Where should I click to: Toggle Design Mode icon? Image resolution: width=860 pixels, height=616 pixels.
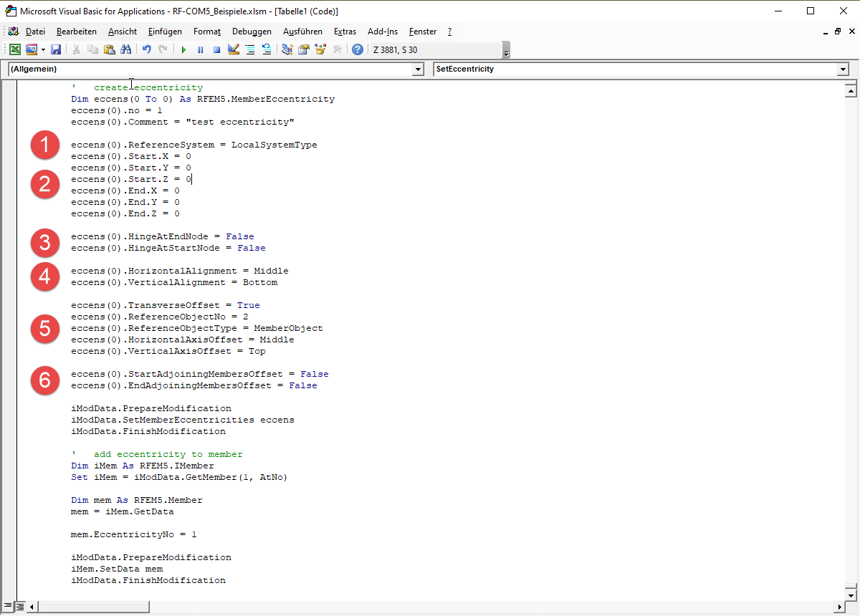(233, 49)
